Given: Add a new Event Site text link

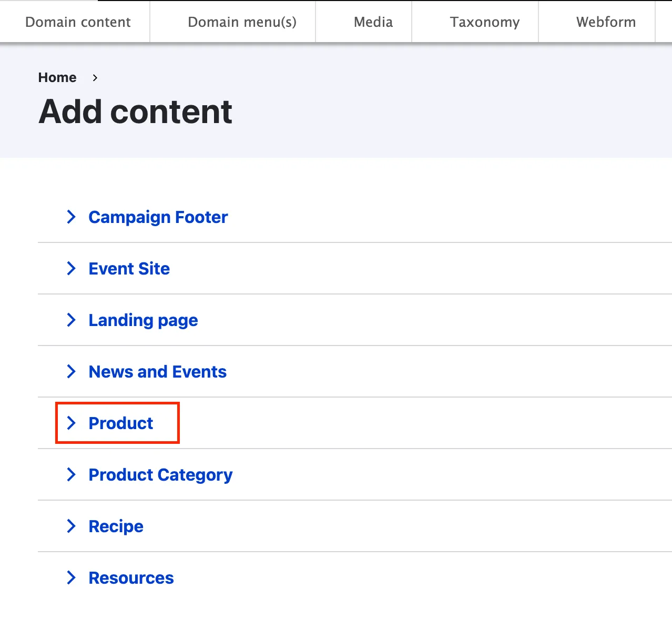Looking at the screenshot, I should [129, 269].
